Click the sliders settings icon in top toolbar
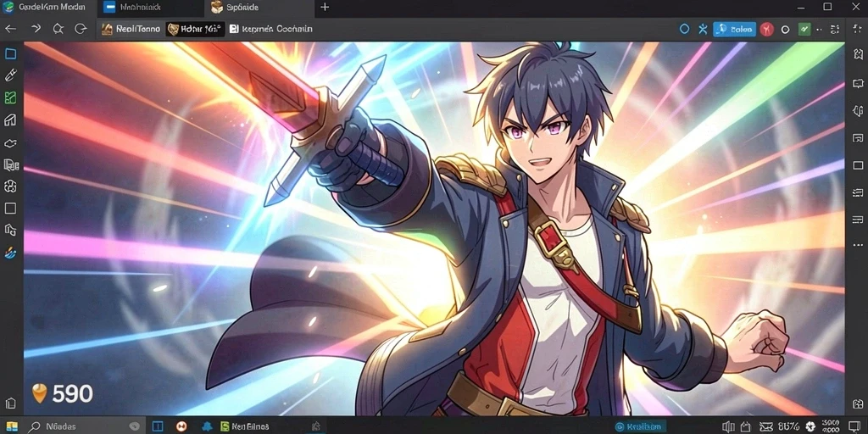 (834, 30)
